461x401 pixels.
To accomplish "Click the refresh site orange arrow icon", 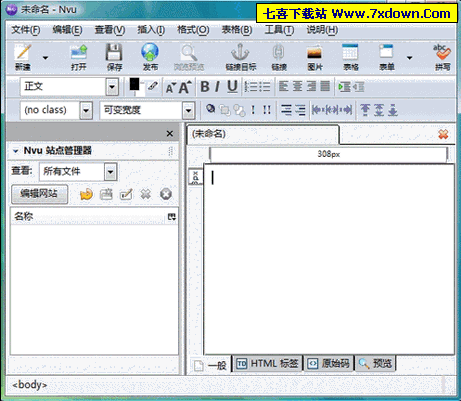I will (86, 194).
